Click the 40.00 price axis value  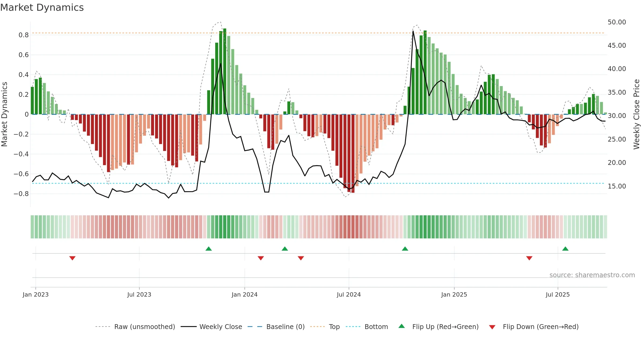(617, 69)
